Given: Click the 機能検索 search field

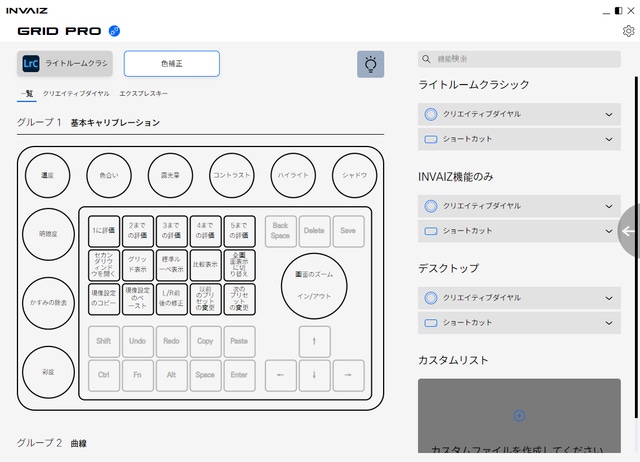Looking at the screenshot, I should (520, 59).
